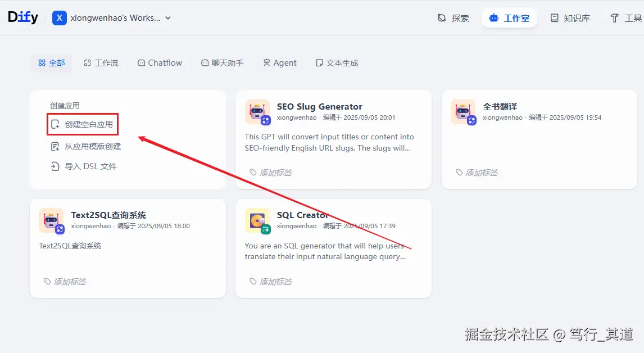The image size is (644, 353).
Task: Filter apps by 文本生成
Action: (337, 63)
